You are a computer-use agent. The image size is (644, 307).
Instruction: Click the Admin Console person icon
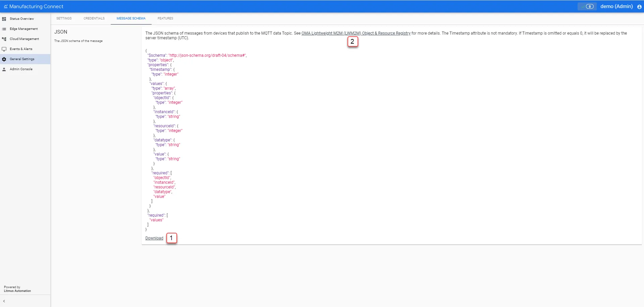click(x=4, y=69)
